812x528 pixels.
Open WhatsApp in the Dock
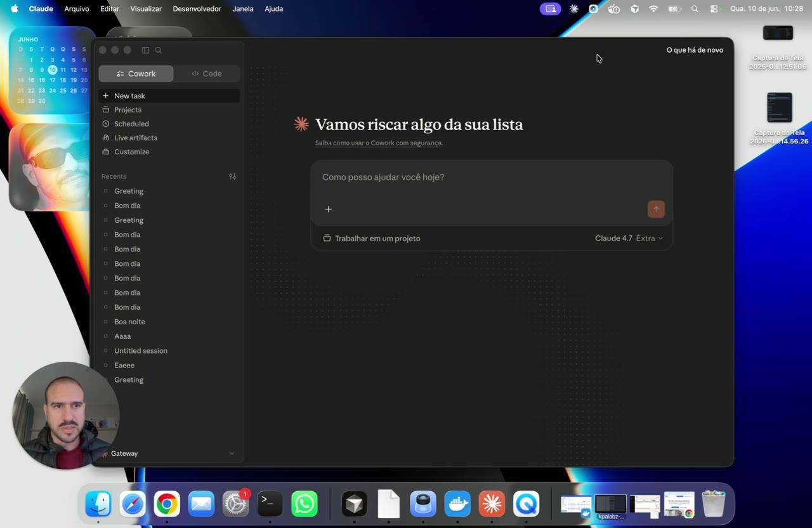(x=304, y=505)
